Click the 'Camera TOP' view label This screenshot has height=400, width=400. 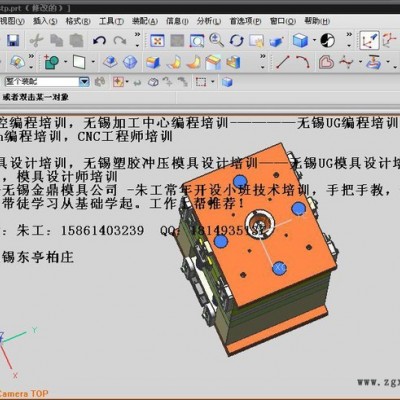coord(24,394)
